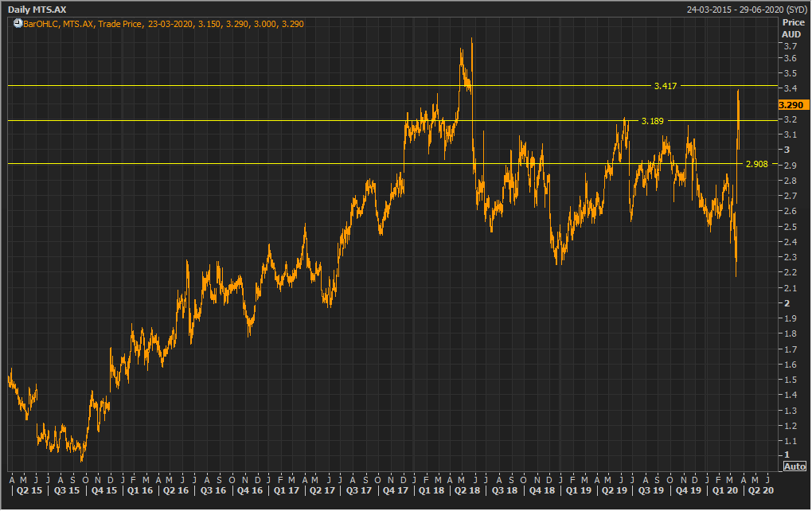Click Q3 15 on the time axis
This screenshot has height=511, width=812.
point(68,491)
